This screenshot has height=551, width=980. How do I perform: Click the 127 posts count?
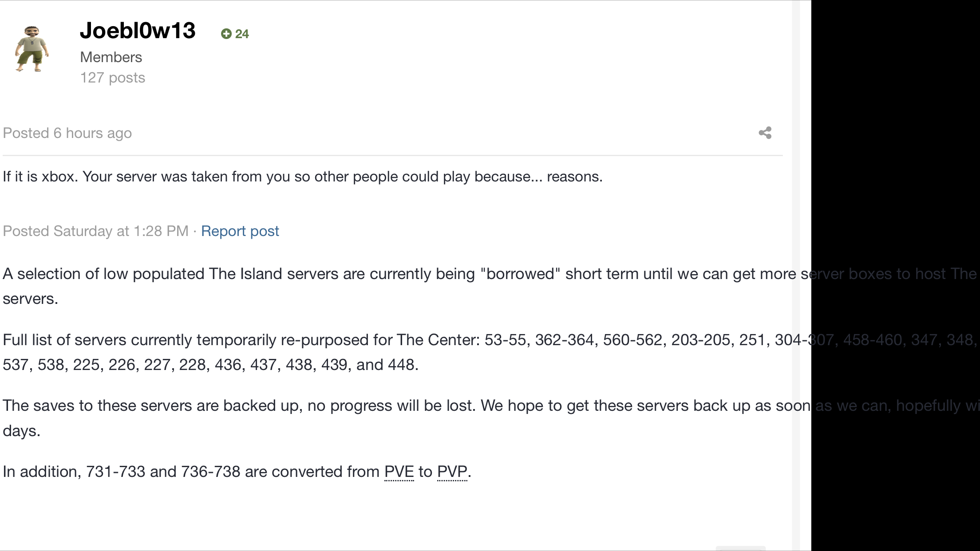[x=113, y=78]
